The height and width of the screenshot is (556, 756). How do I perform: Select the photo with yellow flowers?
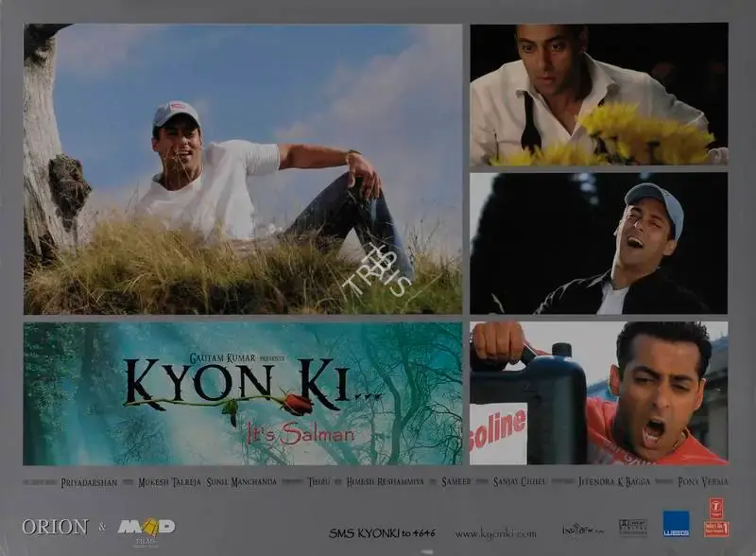click(599, 95)
